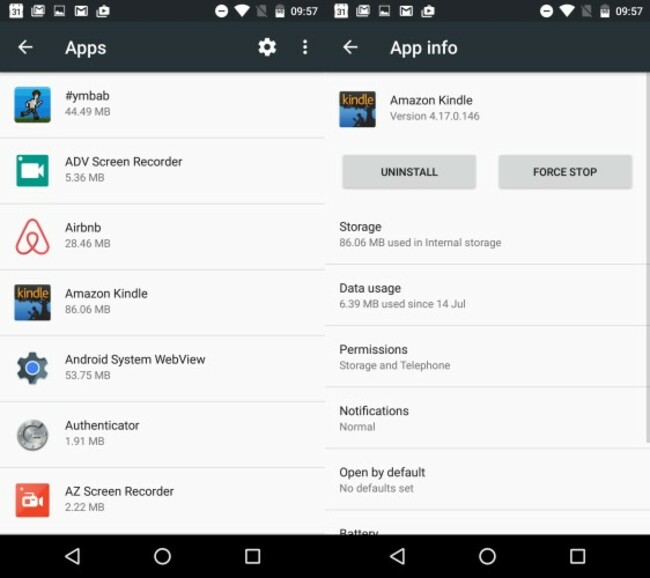Open Apps settings gear icon
650x578 pixels.
point(267,47)
